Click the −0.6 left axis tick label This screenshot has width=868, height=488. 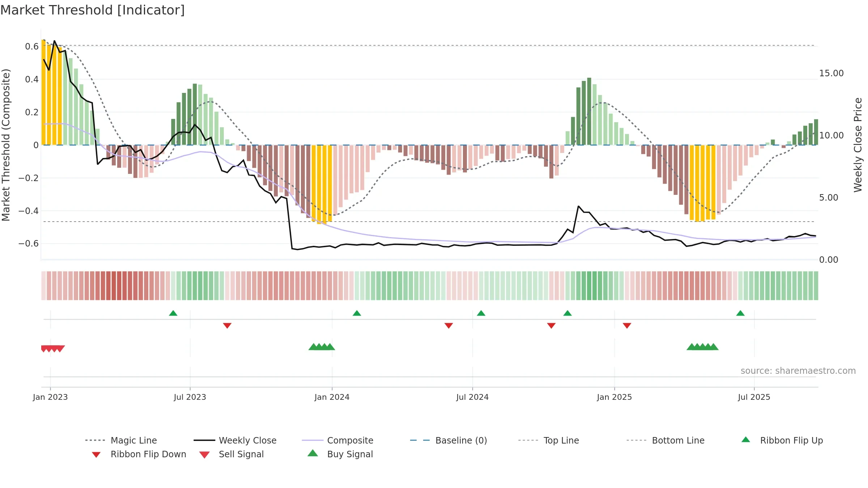(29, 243)
